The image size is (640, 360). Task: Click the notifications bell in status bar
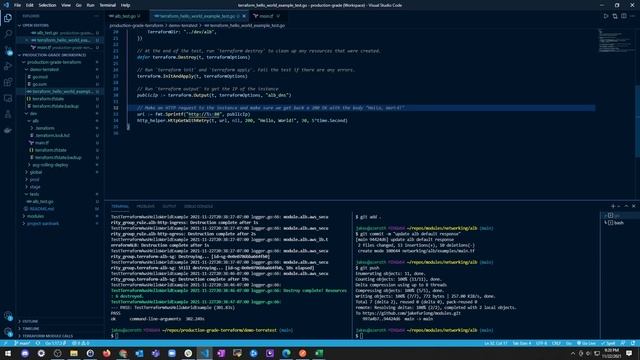pyautogui.click(x=633, y=343)
